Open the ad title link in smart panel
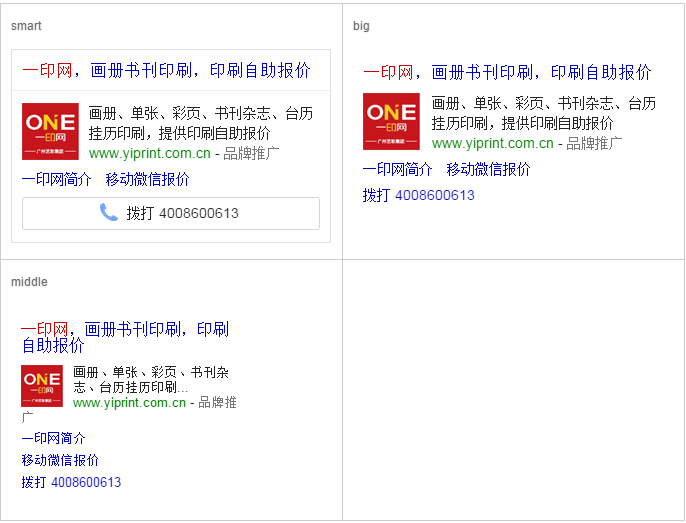 click(166, 70)
